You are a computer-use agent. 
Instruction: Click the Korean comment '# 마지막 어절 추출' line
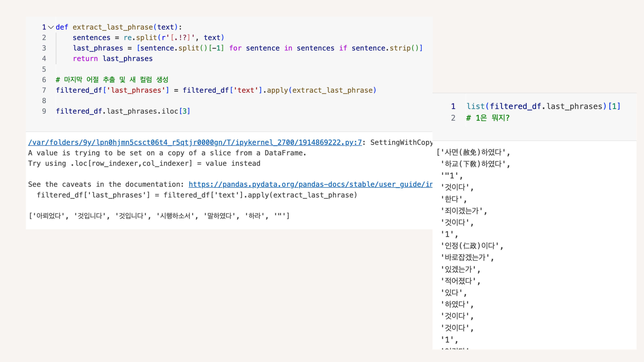(112, 80)
